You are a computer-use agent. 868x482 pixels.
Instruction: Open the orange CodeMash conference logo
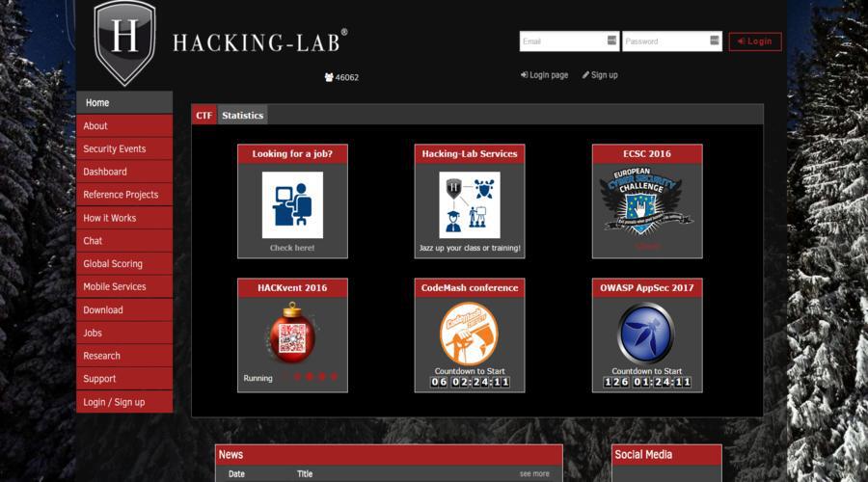click(x=469, y=334)
